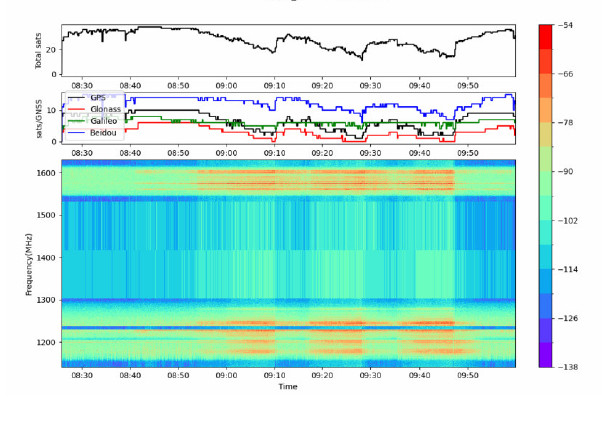Click 09:50 tick label under the spectrogram
The image size is (602, 433).
[x=469, y=376]
